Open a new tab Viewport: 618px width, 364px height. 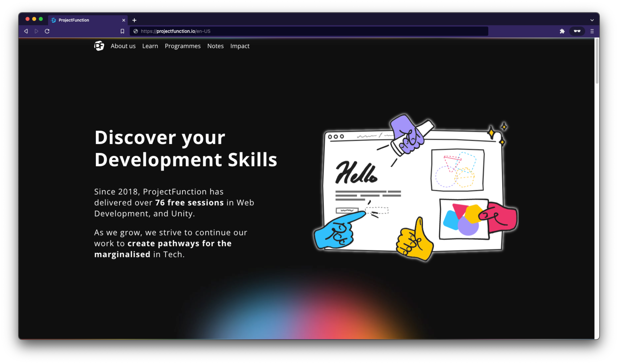[134, 20]
